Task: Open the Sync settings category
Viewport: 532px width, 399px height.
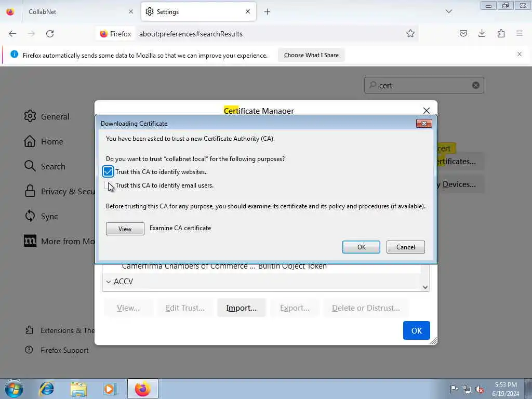Action: click(41, 216)
